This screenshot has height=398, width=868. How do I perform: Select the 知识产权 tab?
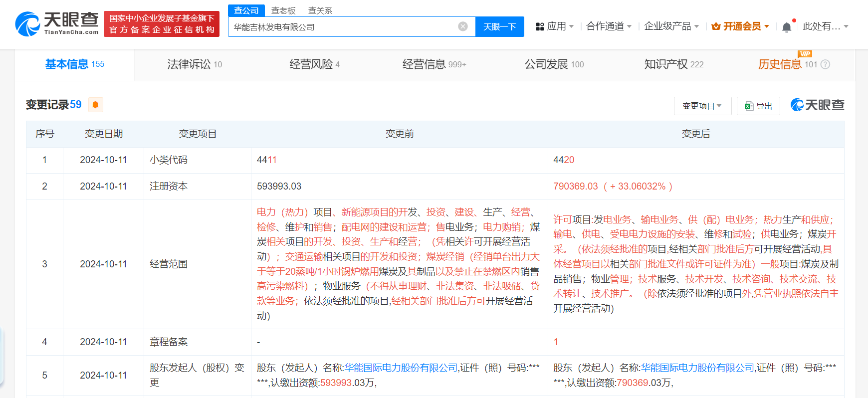pyautogui.click(x=674, y=64)
